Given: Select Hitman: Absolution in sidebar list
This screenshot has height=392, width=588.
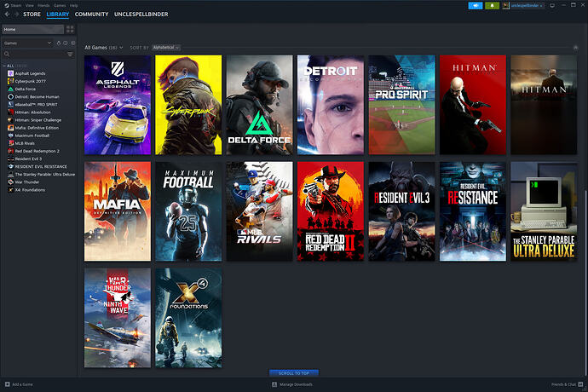Looking at the screenshot, I should (x=32, y=112).
